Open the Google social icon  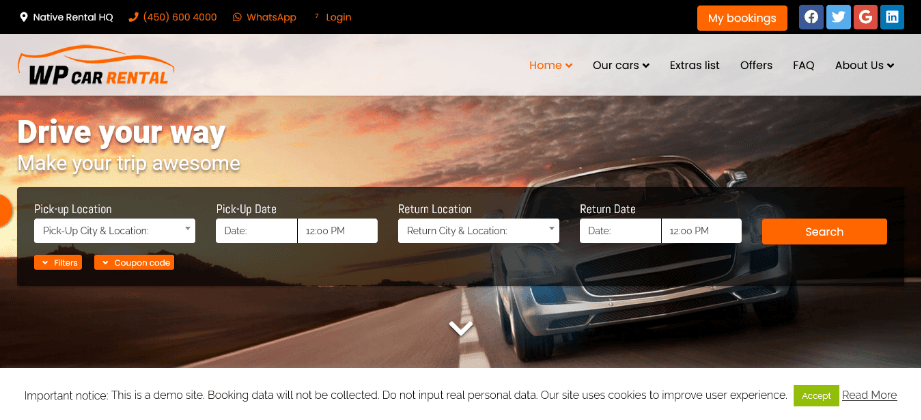click(865, 17)
